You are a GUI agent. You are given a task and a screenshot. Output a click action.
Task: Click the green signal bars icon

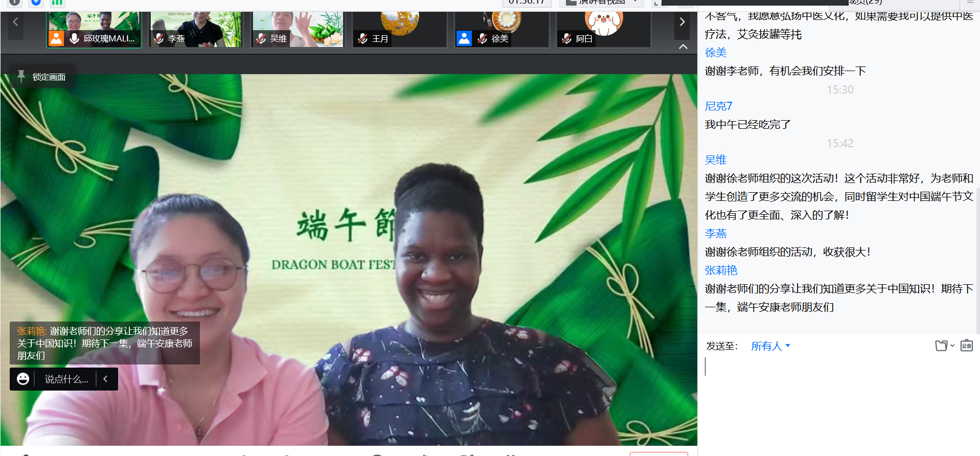pyautogui.click(x=57, y=3)
